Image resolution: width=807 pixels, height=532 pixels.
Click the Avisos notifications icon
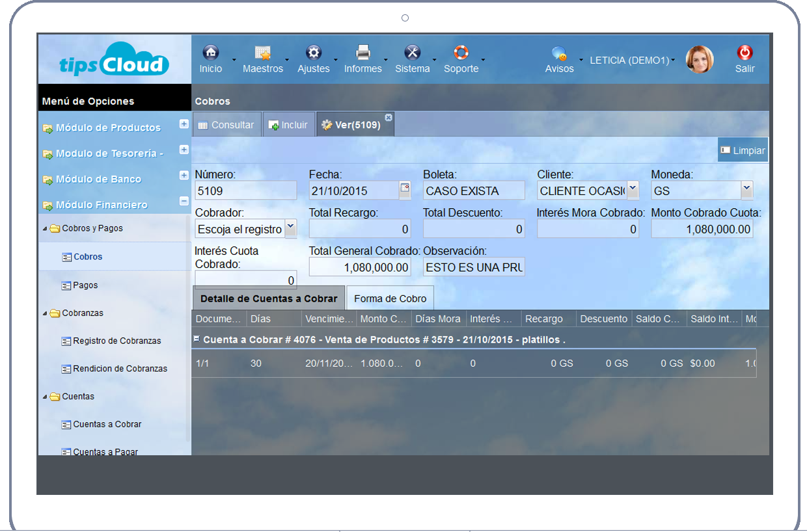558,53
